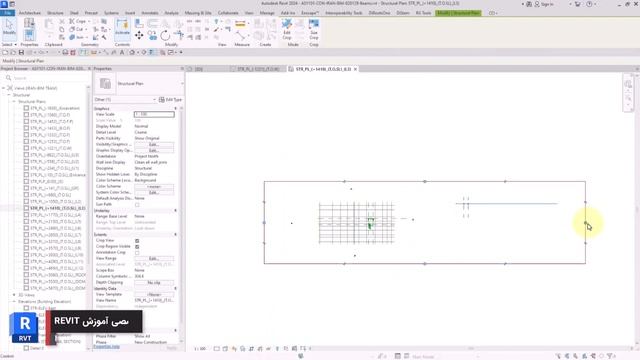Click the Measure Between Two References icon
Viewport: 640px width, 360px height.
pyautogui.click(x=240, y=36)
